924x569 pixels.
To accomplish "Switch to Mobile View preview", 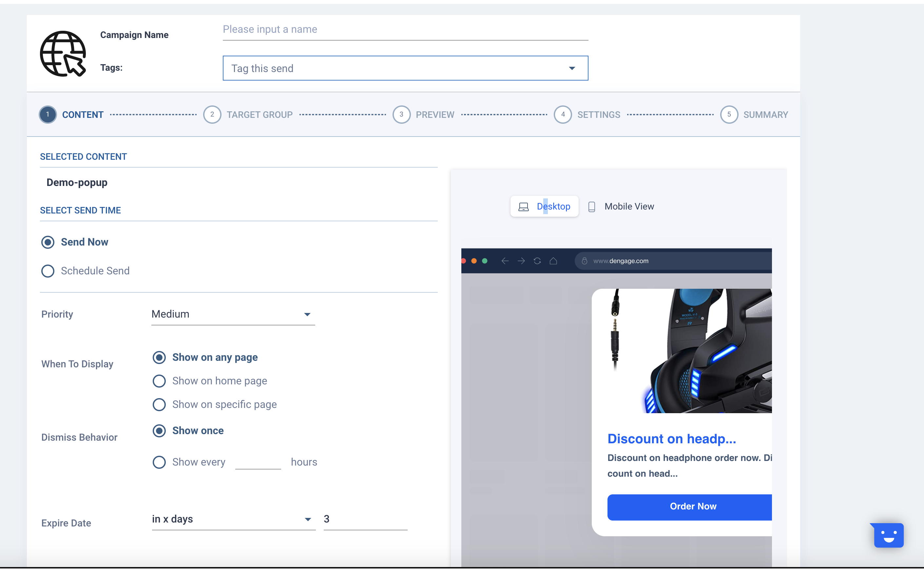I will point(628,207).
